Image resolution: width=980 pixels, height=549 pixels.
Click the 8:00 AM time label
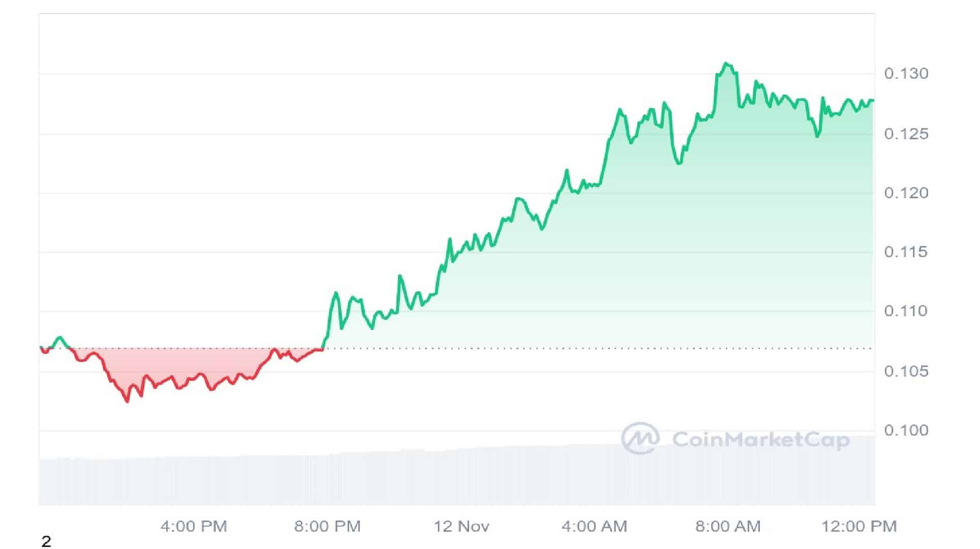728,527
